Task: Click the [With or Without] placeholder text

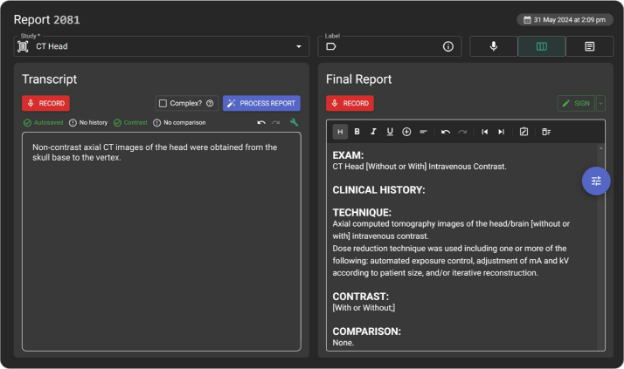Action: [364, 308]
